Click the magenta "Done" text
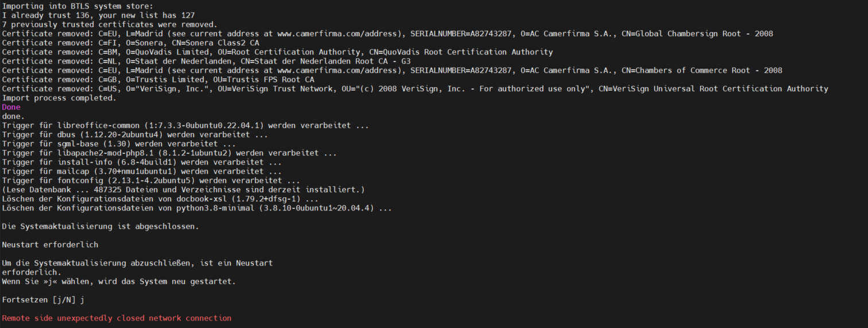Viewport: 868px width, 328px height. point(11,107)
